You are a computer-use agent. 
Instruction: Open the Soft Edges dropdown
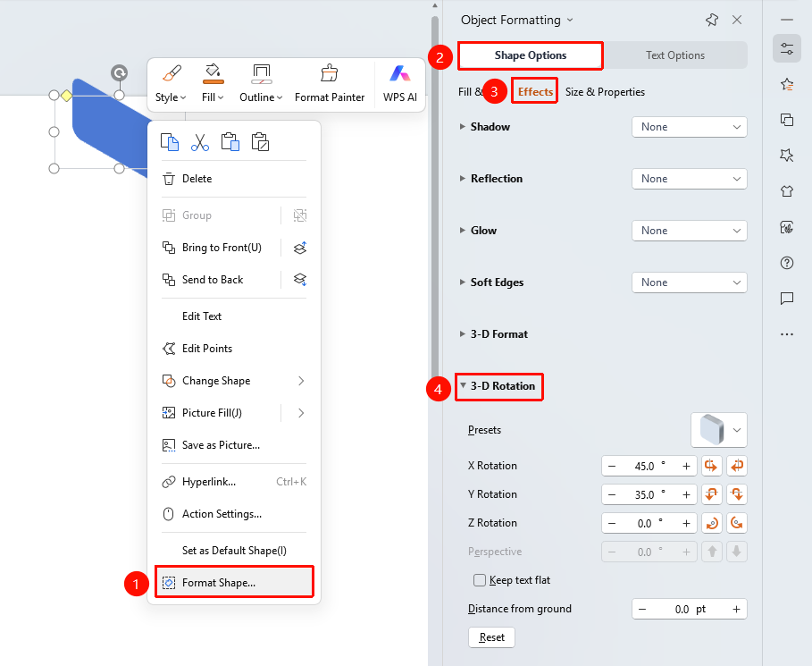690,282
